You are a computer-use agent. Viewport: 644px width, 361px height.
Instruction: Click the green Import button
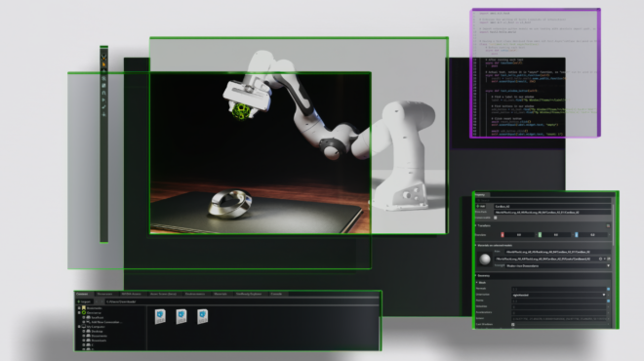click(x=84, y=301)
